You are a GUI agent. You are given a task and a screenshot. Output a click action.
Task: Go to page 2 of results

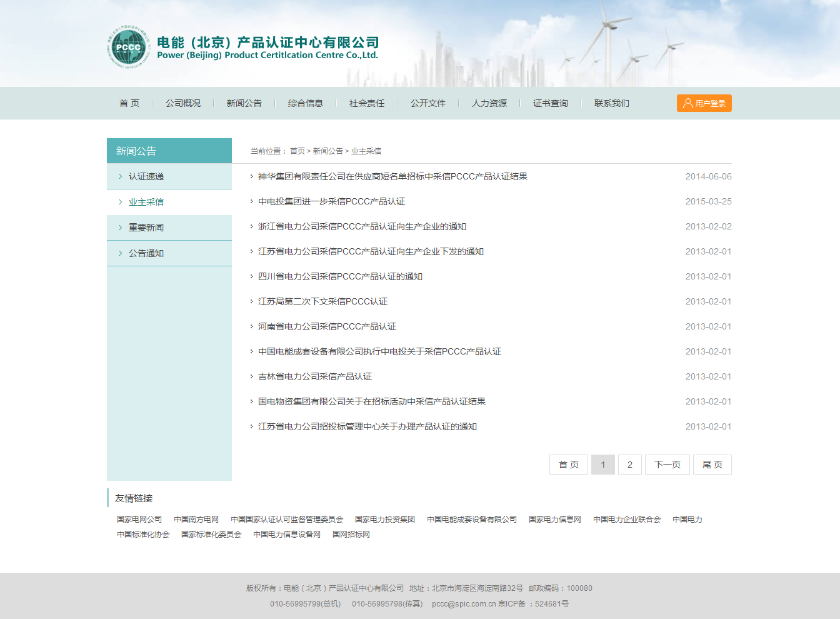[630, 465]
